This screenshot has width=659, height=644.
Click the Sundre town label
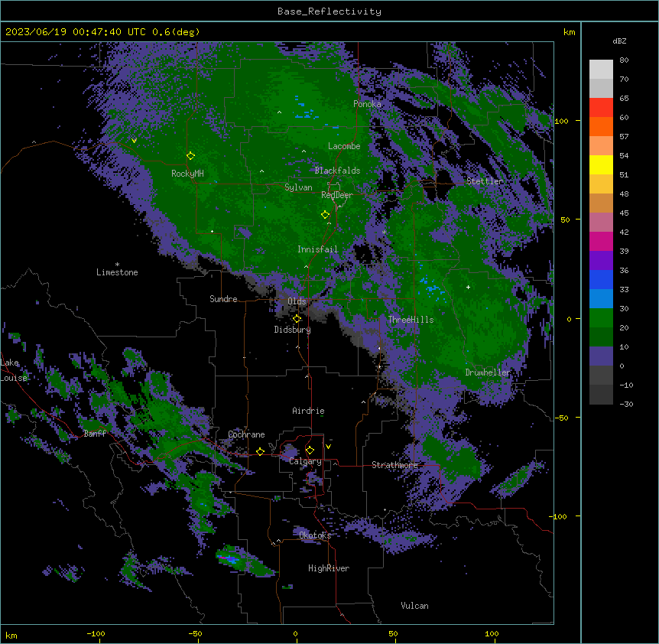point(223,299)
